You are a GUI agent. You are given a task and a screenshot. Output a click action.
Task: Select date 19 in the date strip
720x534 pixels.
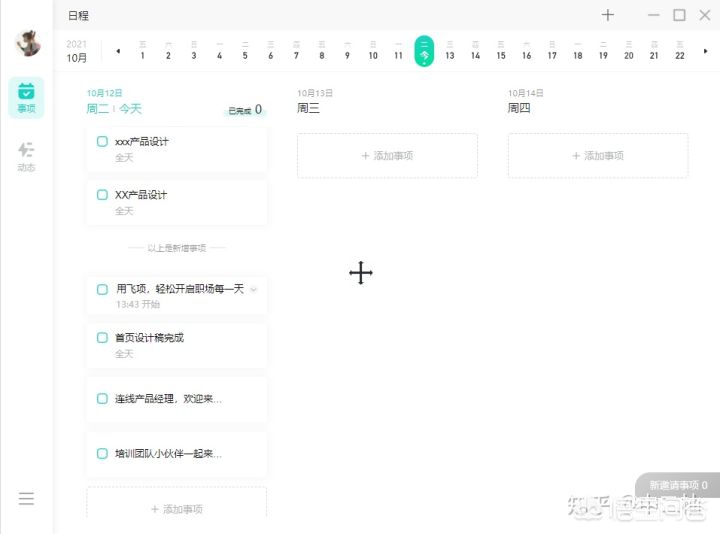point(603,51)
